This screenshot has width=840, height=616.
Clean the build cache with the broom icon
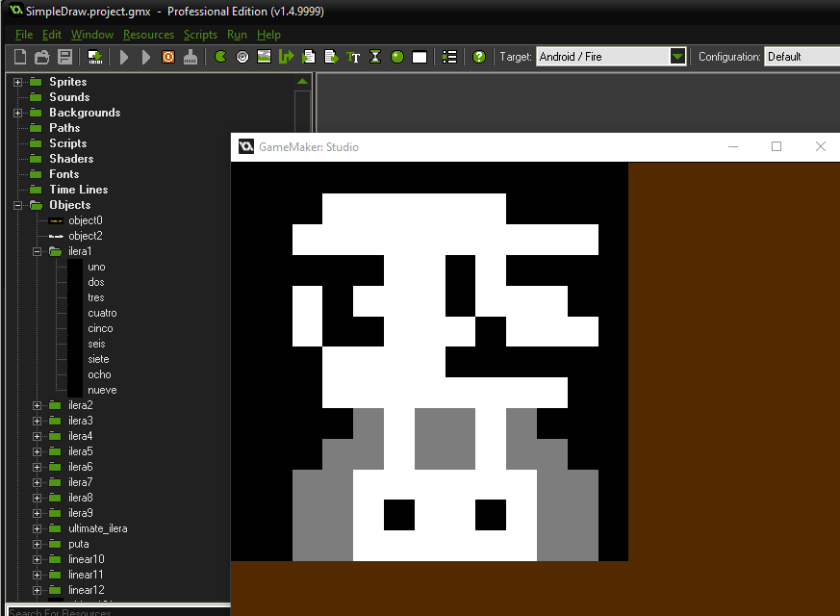(191, 57)
